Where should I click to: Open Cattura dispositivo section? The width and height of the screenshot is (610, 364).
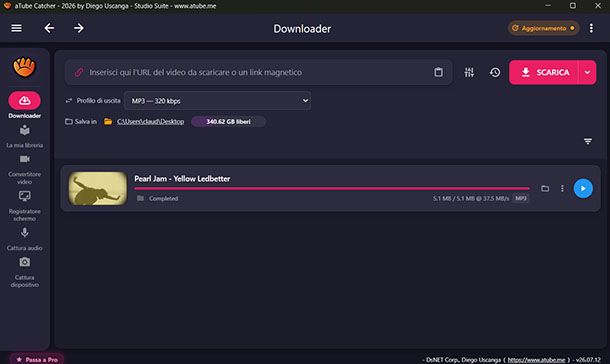(x=25, y=272)
